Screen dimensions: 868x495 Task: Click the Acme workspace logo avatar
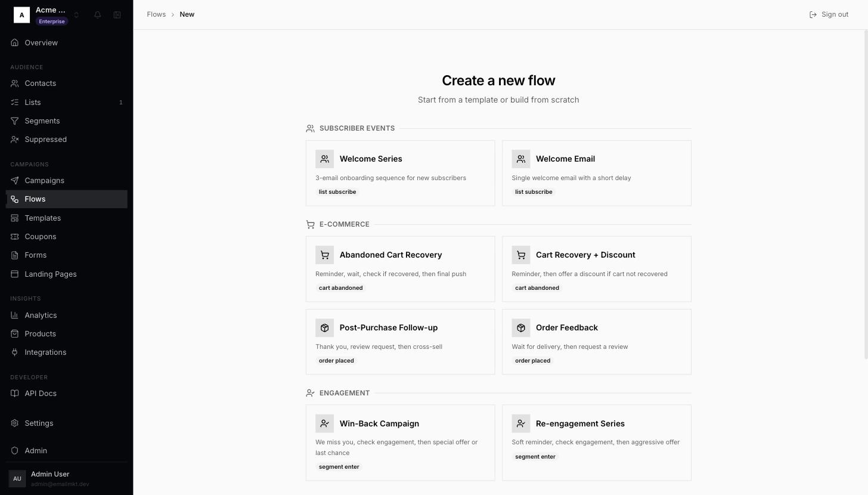coord(21,15)
